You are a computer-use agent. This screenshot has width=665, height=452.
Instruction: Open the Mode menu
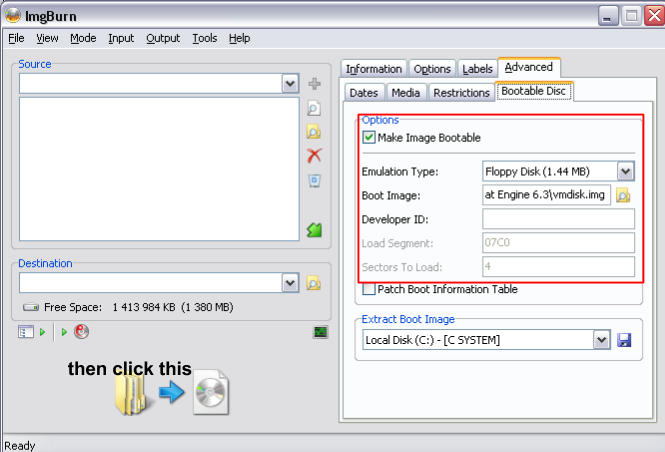coord(83,38)
